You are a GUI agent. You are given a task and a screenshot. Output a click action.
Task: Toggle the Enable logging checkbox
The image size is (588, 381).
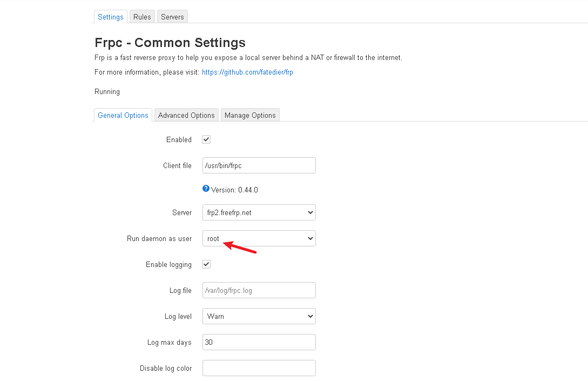[206, 264]
